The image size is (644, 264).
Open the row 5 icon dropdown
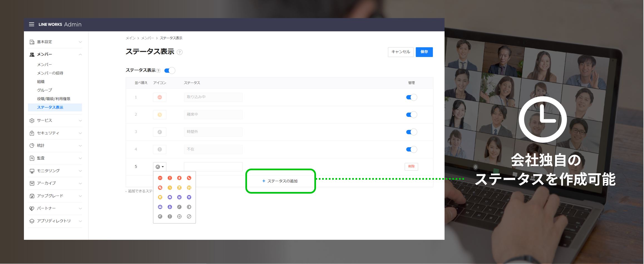[x=160, y=167]
